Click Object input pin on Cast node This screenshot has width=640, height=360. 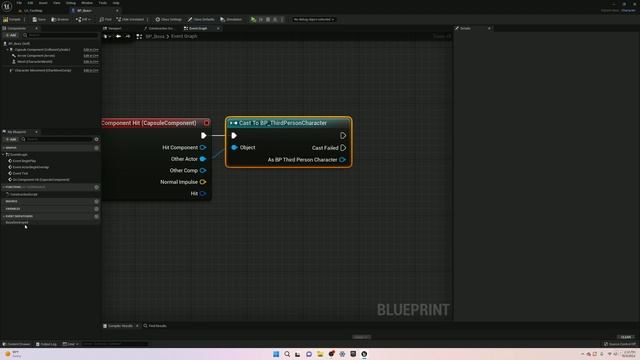point(234,147)
